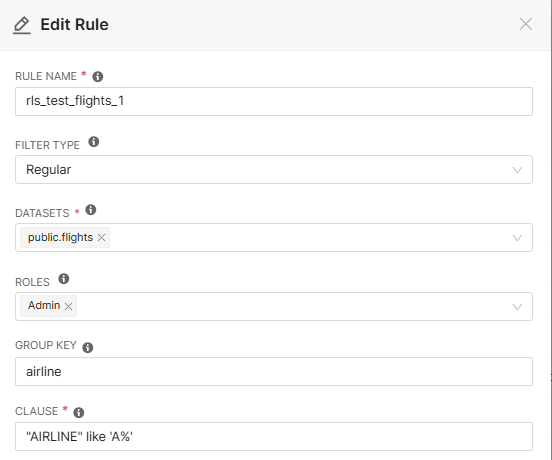Select the public.flights tag label
The height and width of the screenshot is (460, 552).
tap(60, 237)
